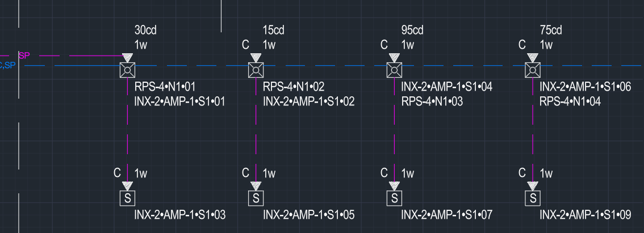Select the INX-2•AMP-1•S1•02 text
644x233 pixels.
tap(309, 101)
